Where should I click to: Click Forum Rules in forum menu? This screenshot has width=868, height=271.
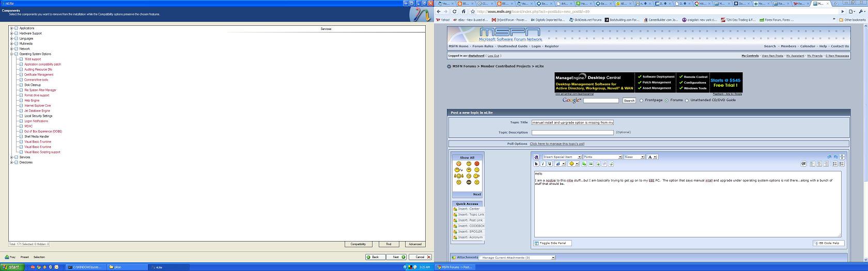pyautogui.click(x=483, y=46)
